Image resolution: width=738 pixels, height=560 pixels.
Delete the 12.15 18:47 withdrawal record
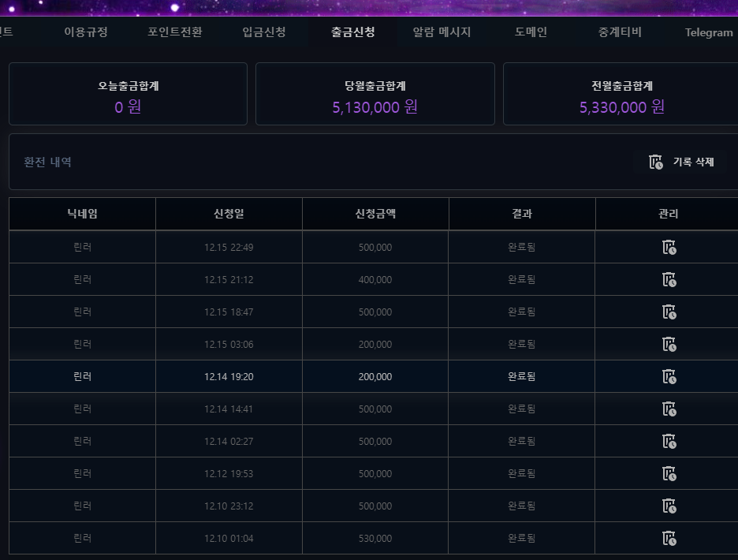669,312
